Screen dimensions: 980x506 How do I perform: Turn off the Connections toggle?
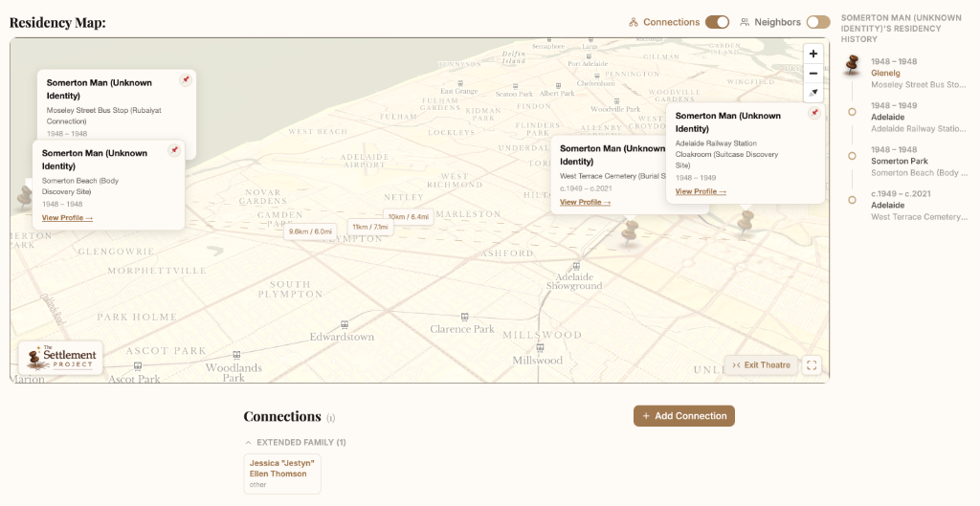(x=718, y=23)
